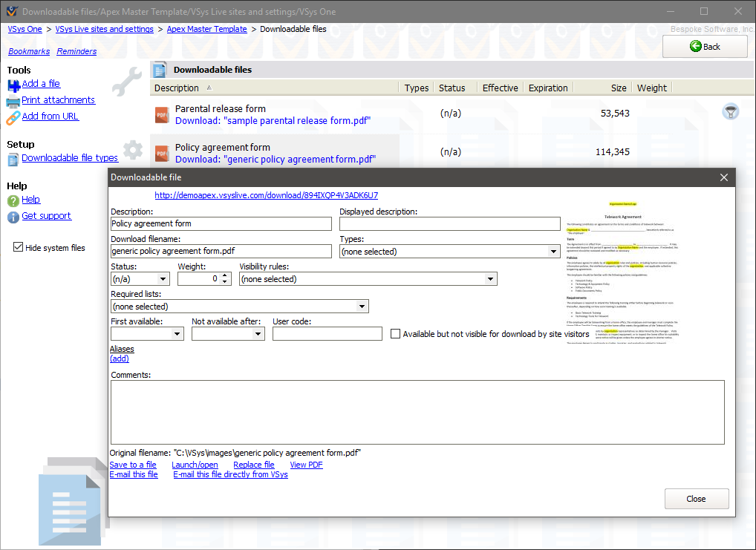Click the Print attachments printer icon
This screenshot has width=756, height=550.
[x=13, y=101]
